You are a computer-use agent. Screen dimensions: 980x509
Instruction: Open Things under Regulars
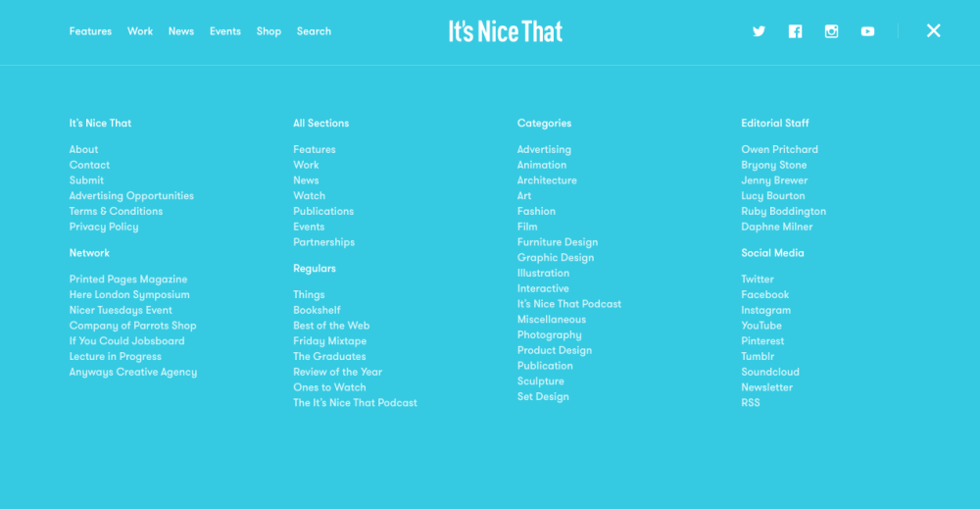(x=309, y=294)
